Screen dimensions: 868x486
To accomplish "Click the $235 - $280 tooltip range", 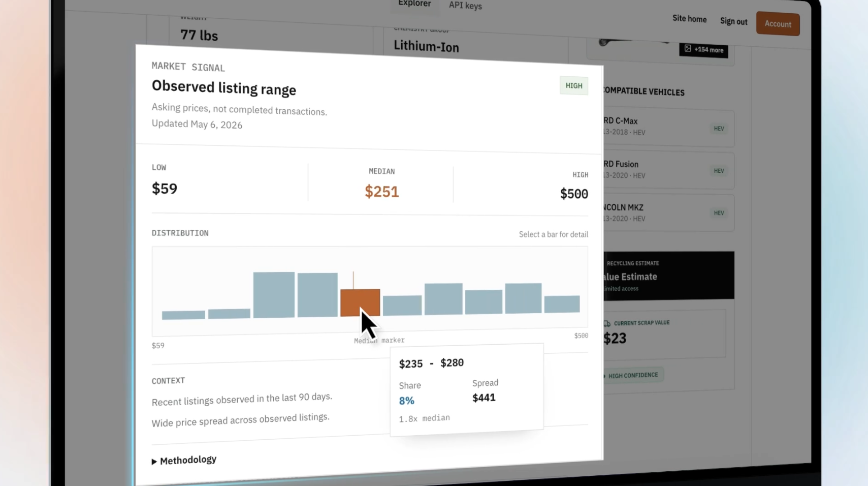I will coord(431,363).
